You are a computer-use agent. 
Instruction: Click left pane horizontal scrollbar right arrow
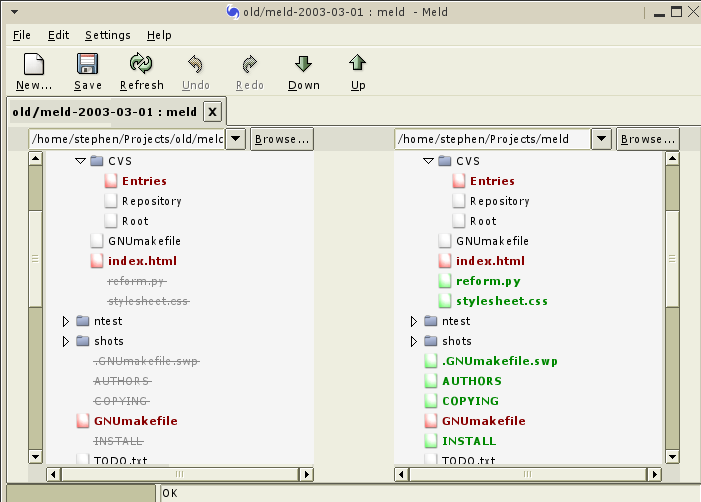306,474
